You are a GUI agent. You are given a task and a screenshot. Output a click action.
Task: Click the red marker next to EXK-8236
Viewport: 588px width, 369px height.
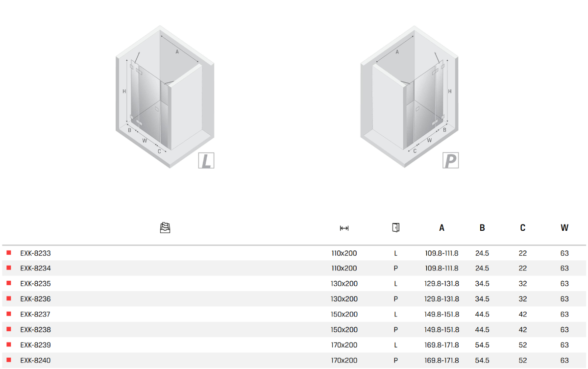9,298
